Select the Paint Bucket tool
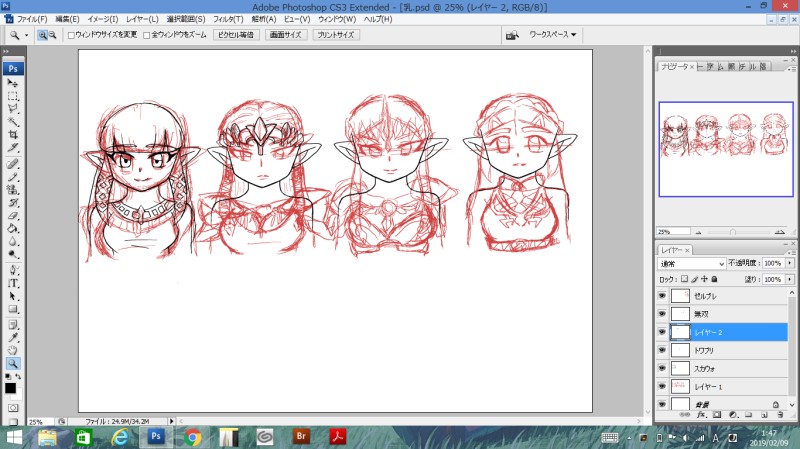 (13, 228)
